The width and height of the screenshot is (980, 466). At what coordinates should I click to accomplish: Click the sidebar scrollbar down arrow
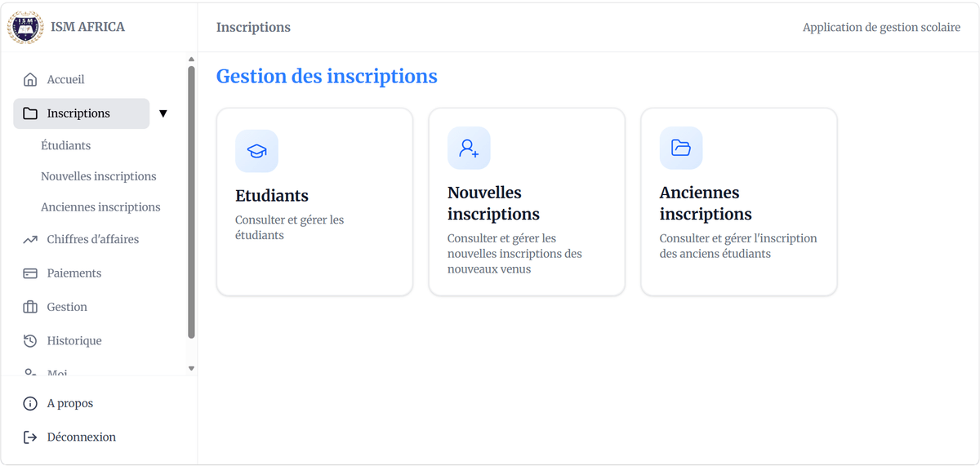pyautogui.click(x=192, y=368)
